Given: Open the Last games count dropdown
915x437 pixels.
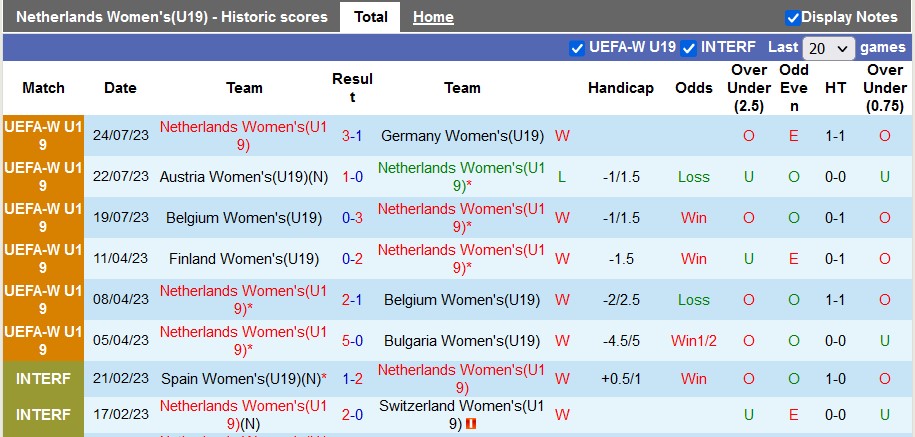Looking at the screenshot, I should tap(829, 48).
